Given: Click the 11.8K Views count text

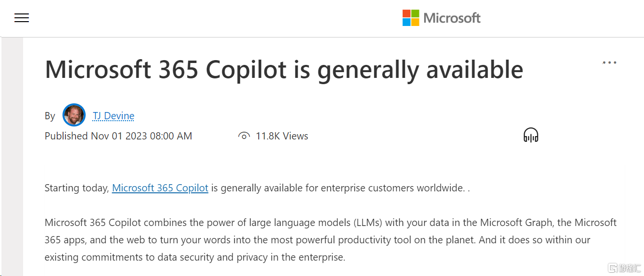Looking at the screenshot, I should pyautogui.click(x=282, y=136).
